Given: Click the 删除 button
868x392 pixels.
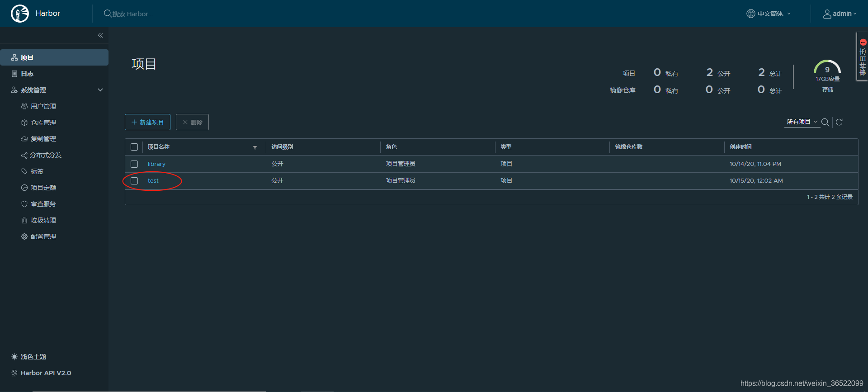Looking at the screenshot, I should tap(192, 122).
